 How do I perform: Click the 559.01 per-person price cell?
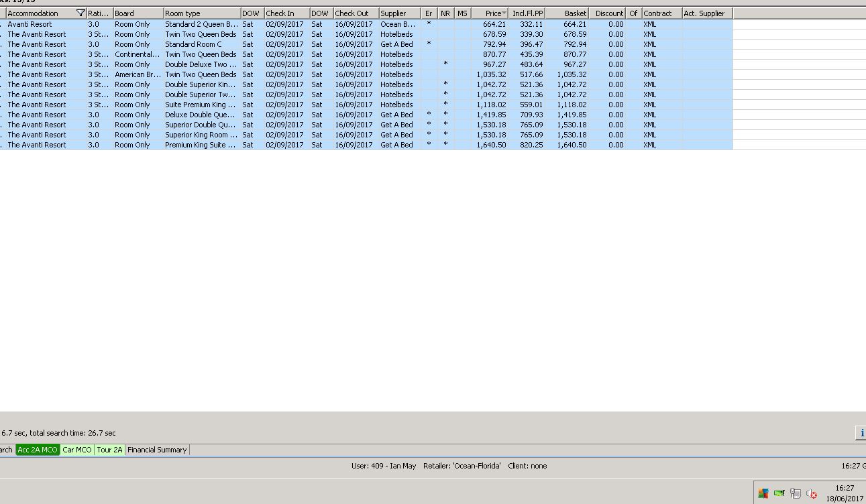pos(527,105)
